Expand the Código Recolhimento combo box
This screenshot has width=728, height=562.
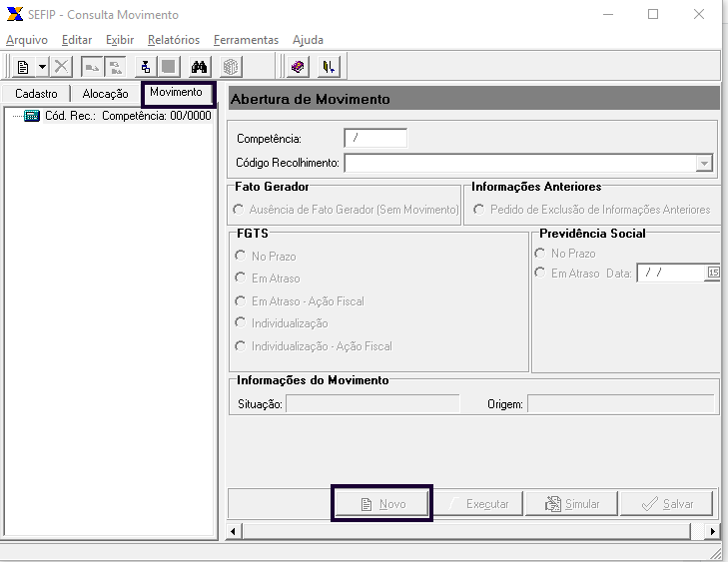click(704, 163)
